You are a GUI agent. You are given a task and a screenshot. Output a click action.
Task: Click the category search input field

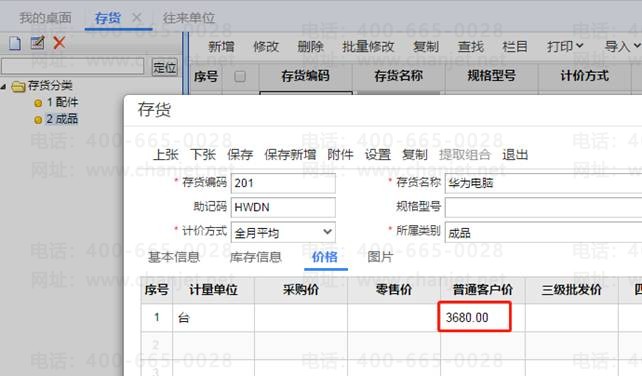pos(73,66)
